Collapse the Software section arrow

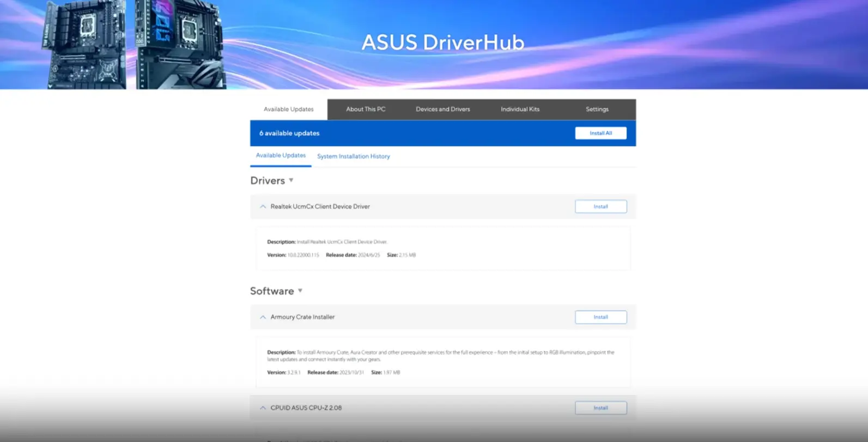300,291
